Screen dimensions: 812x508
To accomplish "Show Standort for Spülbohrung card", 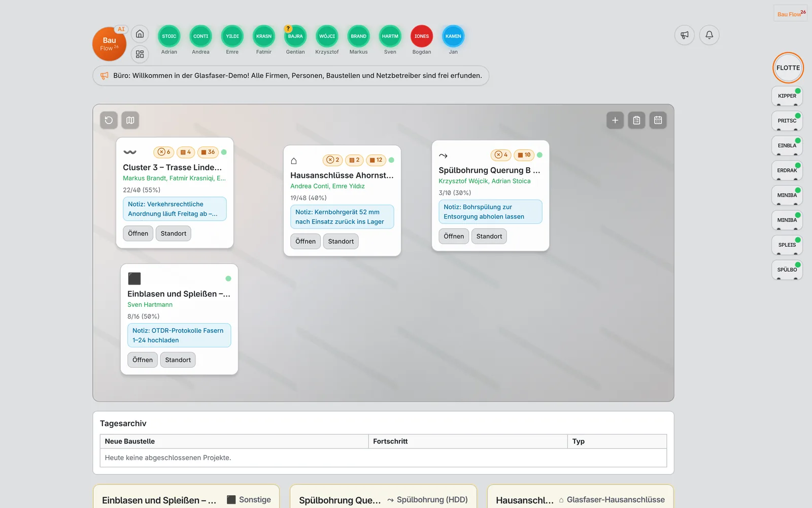I will 489,236.
